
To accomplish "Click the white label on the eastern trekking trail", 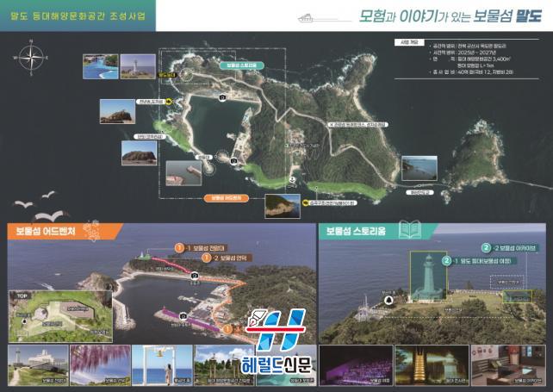I will [357, 125].
